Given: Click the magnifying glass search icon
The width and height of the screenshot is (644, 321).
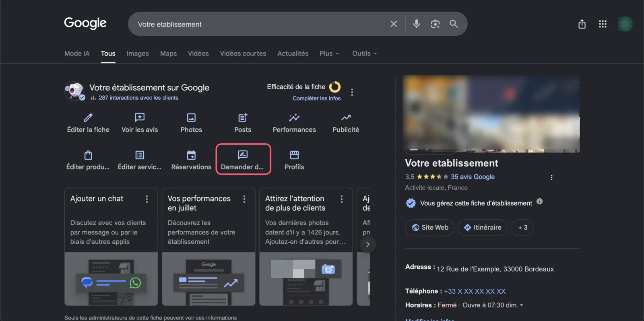Looking at the screenshot, I should pos(454,24).
